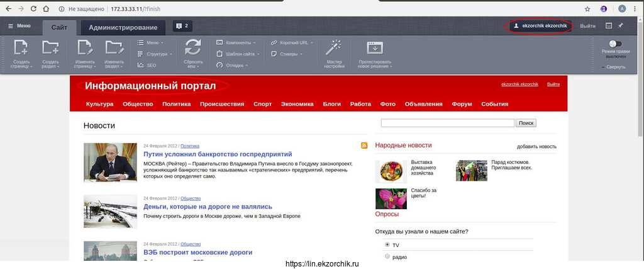Click the RSS feed icon beside news

364,146
